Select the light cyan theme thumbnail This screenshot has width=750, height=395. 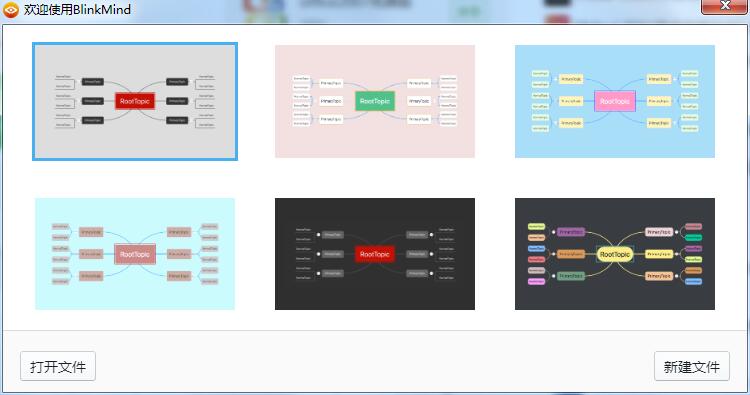point(135,254)
